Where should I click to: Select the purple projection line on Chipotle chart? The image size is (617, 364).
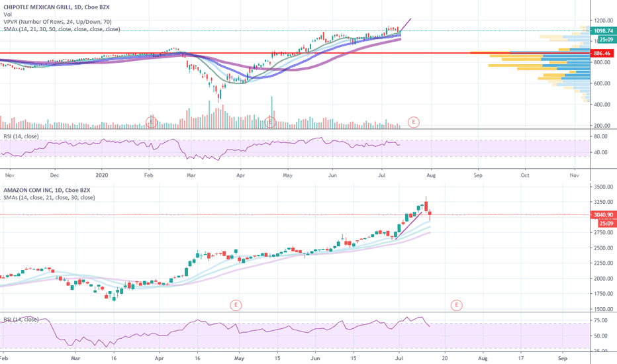tap(405, 24)
